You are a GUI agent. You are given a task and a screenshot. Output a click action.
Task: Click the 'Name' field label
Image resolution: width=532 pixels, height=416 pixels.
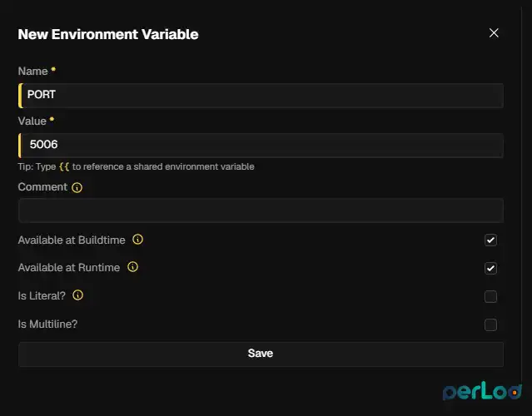(33, 71)
